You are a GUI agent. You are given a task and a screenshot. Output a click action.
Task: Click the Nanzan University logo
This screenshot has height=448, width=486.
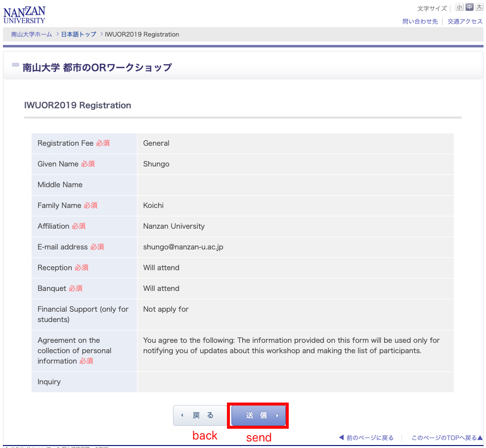[24, 15]
